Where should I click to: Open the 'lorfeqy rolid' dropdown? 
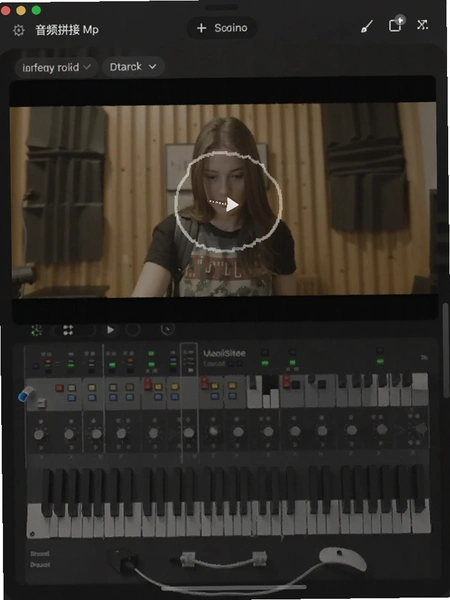[56, 68]
